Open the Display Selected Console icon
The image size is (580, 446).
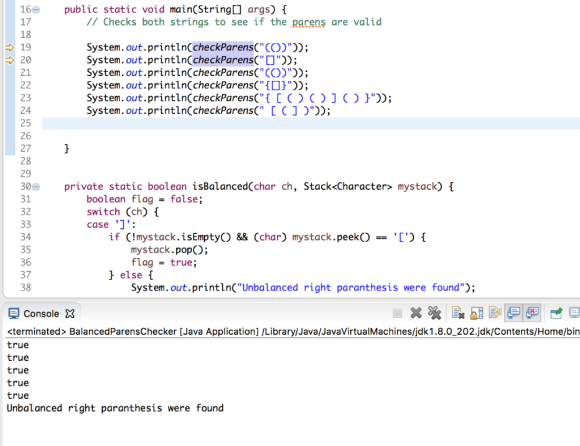[574, 313]
